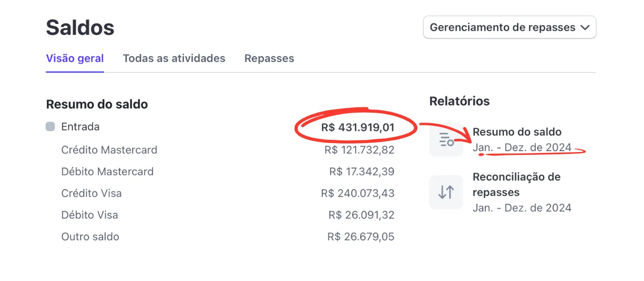Select the list-style icon beside the balance report
Viewport: 644px width, 281px height.
coord(446,139)
